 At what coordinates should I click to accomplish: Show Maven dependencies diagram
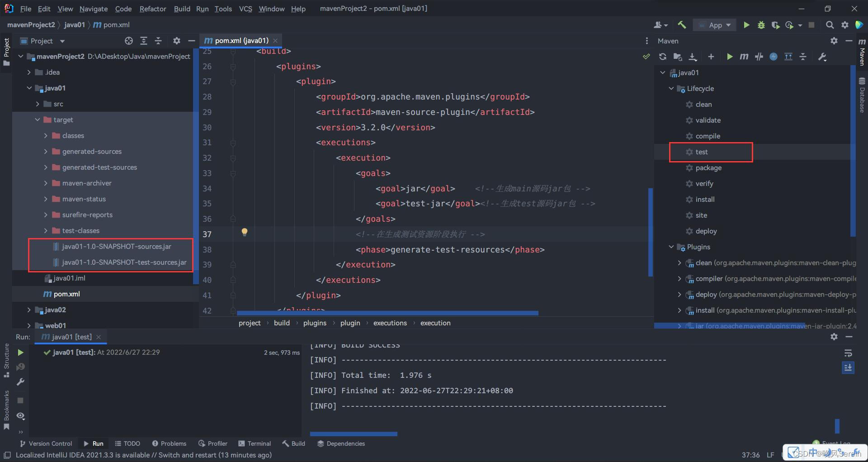coord(788,57)
